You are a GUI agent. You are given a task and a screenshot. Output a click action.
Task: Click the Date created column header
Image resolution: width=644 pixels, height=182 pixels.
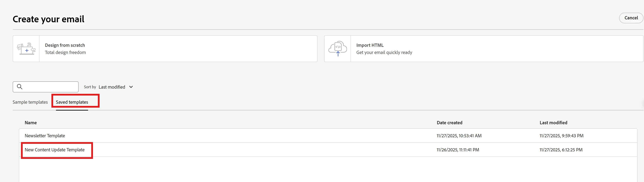(450, 123)
